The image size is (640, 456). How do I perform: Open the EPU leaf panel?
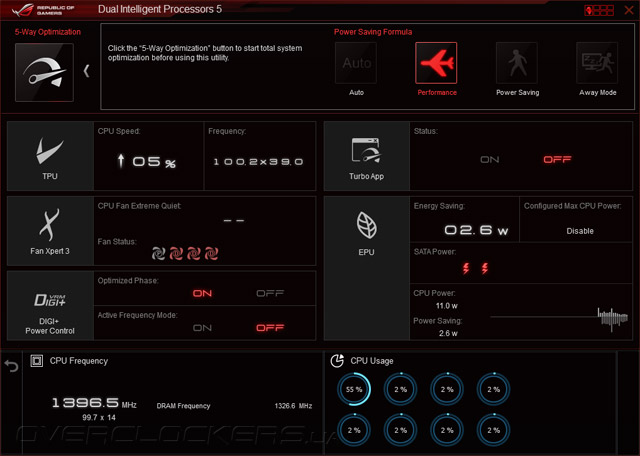[367, 268]
